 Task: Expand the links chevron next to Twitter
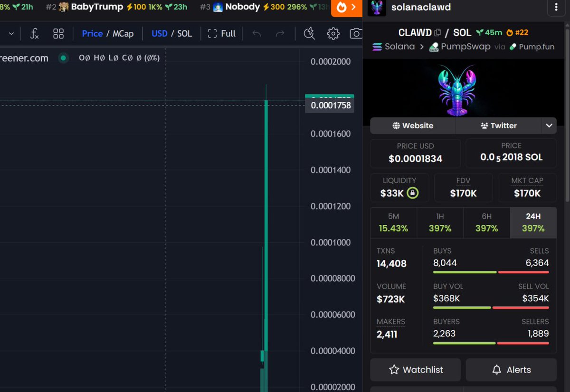(x=549, y=125)
